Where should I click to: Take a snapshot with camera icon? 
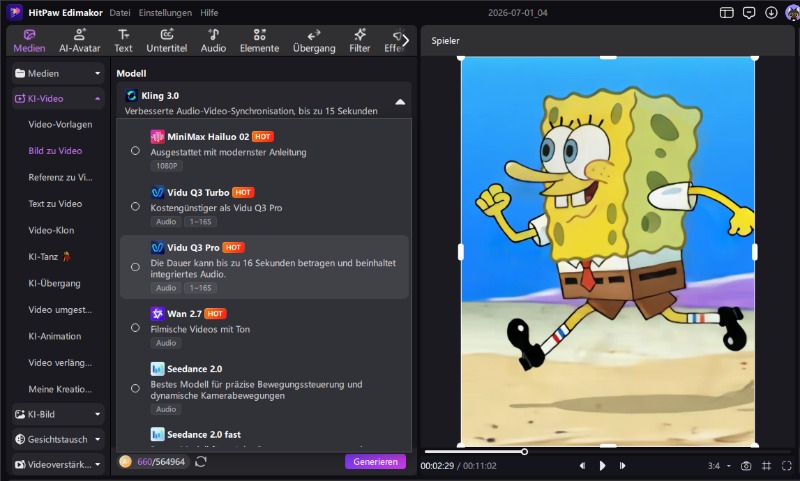746,466
